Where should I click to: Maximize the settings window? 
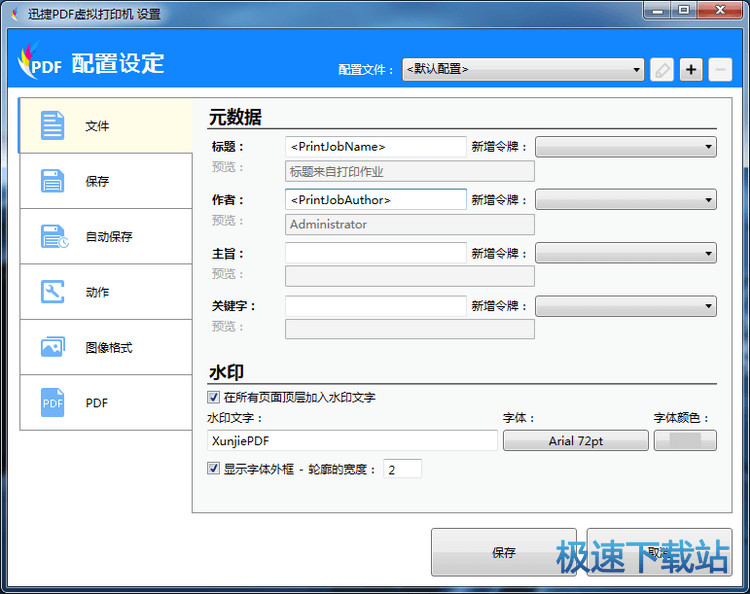pos(684,11)
